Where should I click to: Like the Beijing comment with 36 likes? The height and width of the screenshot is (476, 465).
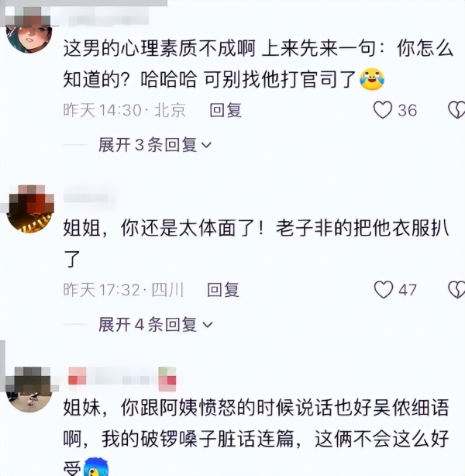click(x=382, y=110)
